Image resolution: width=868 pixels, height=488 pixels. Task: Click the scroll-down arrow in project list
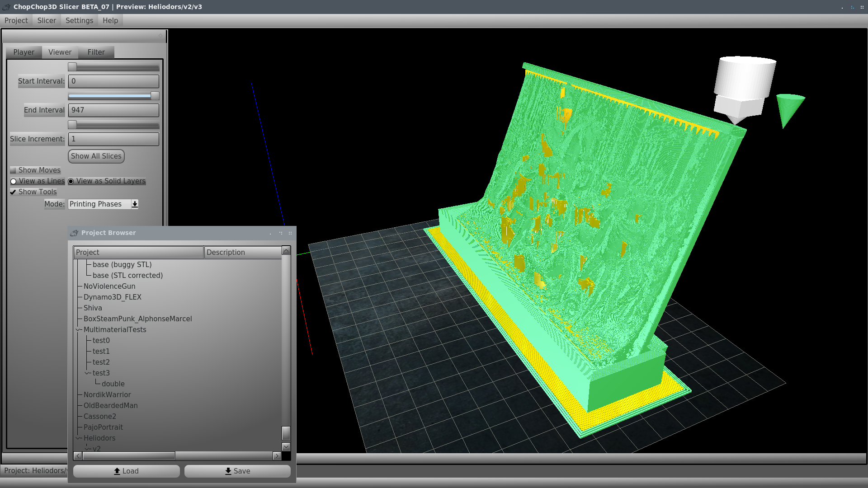(x=286, y=446)
